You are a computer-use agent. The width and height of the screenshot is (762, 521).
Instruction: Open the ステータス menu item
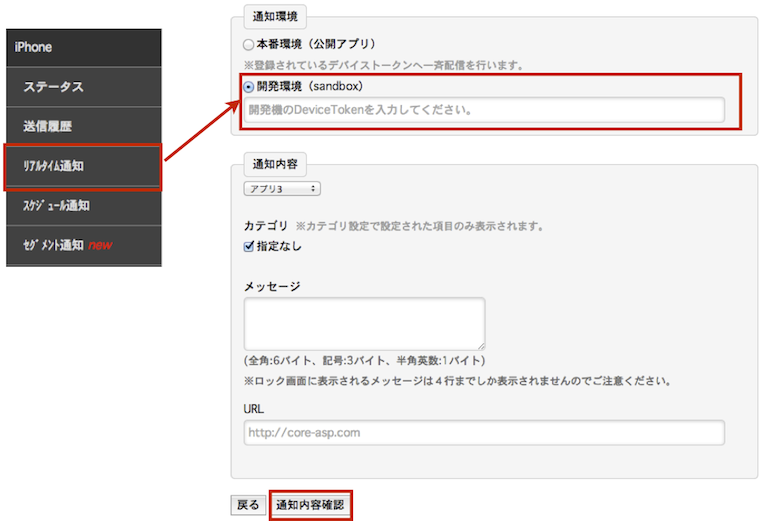84,87
